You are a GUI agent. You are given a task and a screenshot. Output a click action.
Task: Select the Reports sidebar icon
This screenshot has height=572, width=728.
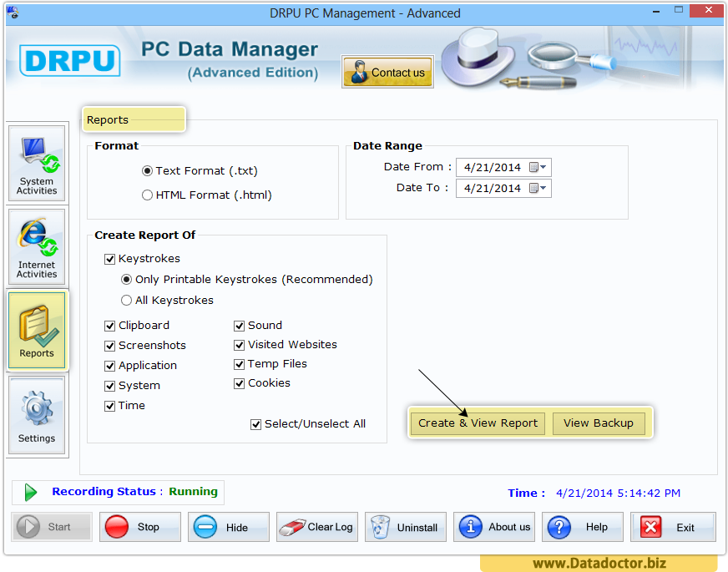[x=37, y=331]
